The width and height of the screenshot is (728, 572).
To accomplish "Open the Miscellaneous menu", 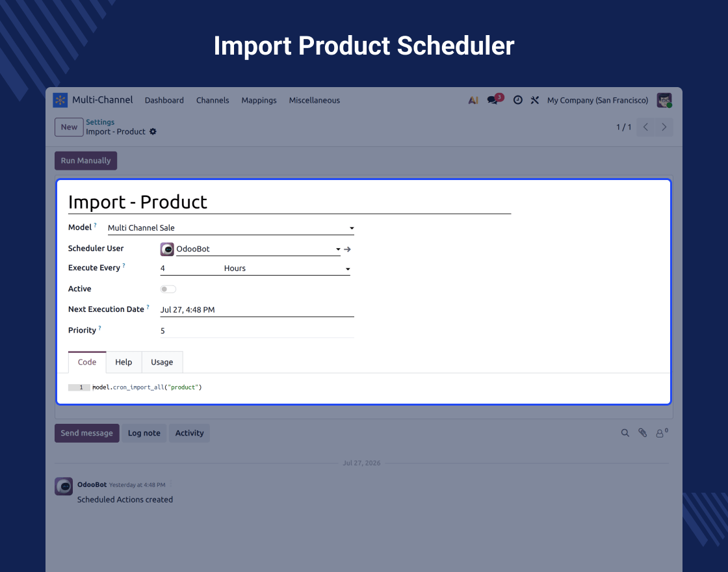I will coord(315,100).
